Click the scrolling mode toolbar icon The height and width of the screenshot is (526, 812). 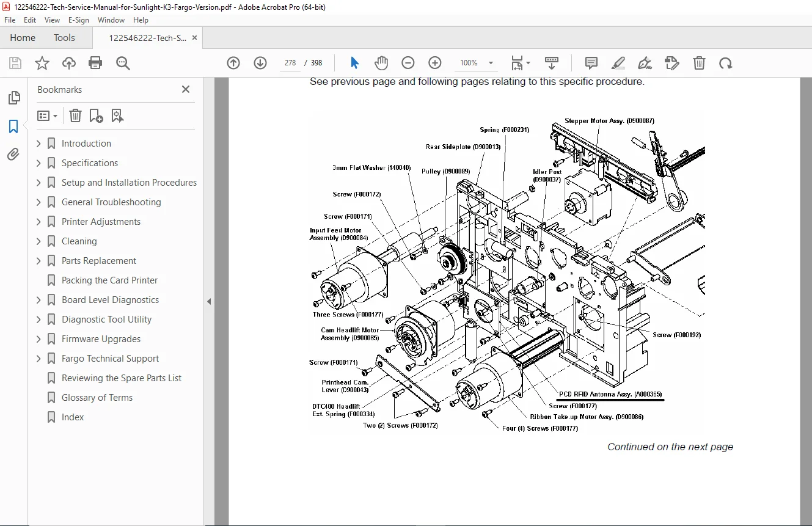pos(552,63)
